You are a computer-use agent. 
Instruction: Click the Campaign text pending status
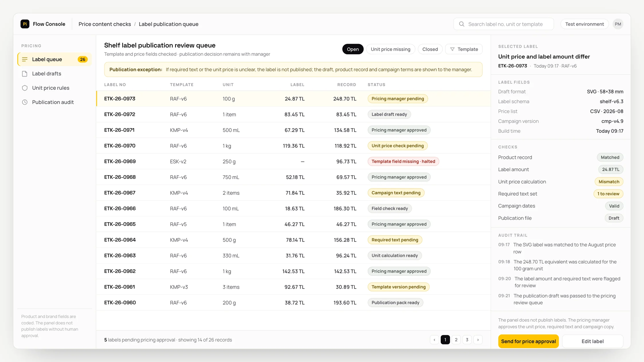click(x=396, y=193)
